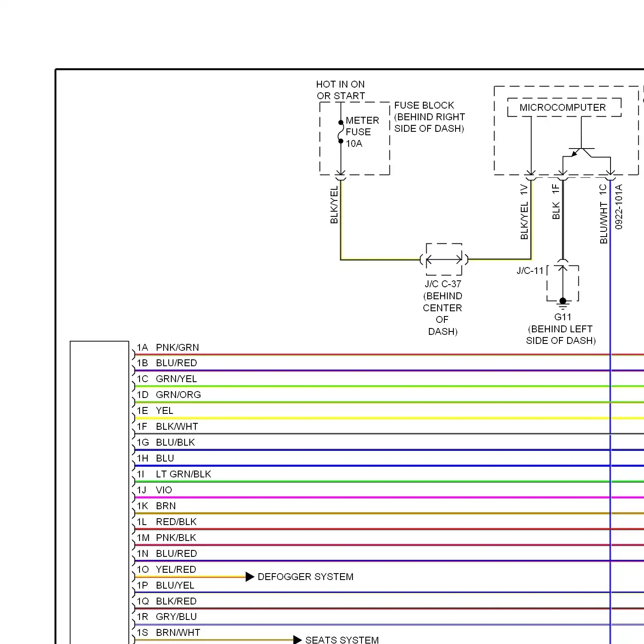644x644 pixels.
Task: Click the fuse block output terminal
Action: [341, 175]
